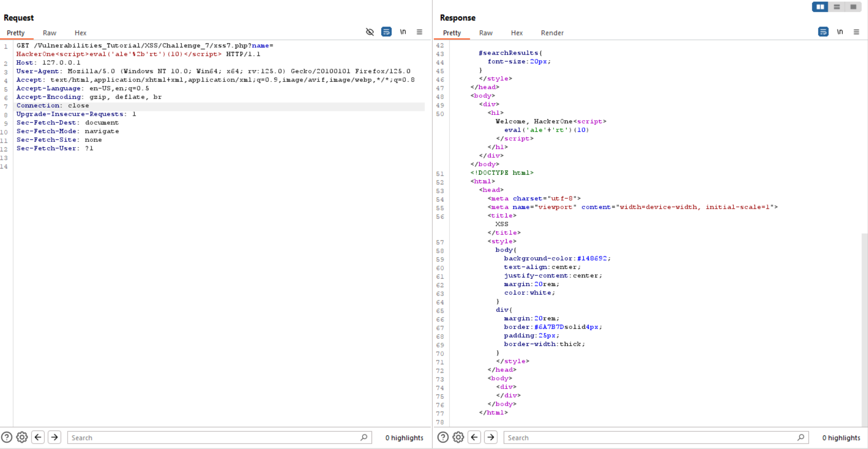
Task: Open Response Render tab
Action: click(552, 33)
